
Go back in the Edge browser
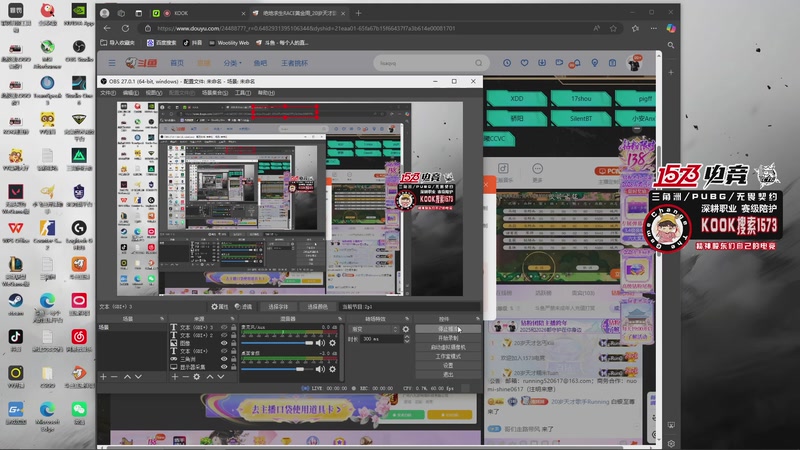coord(107,28)
